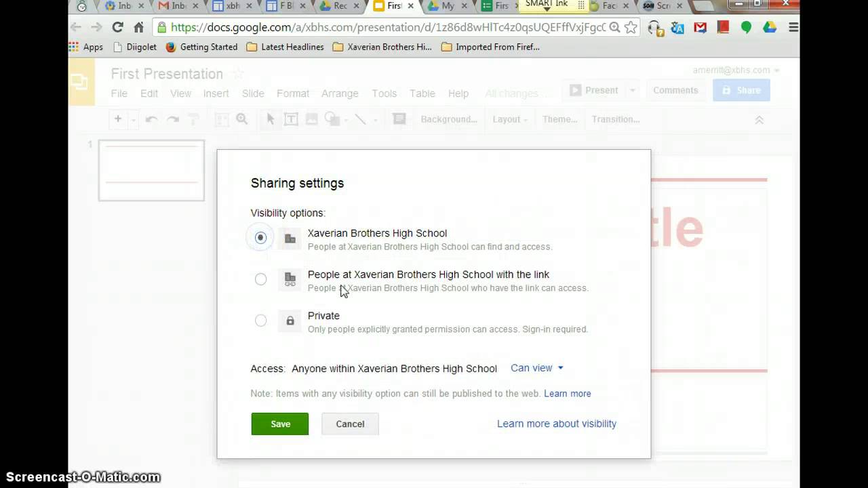This screenshot has width=868, height=488.
Task: Select the line tool icon
Action: point(361,119)
